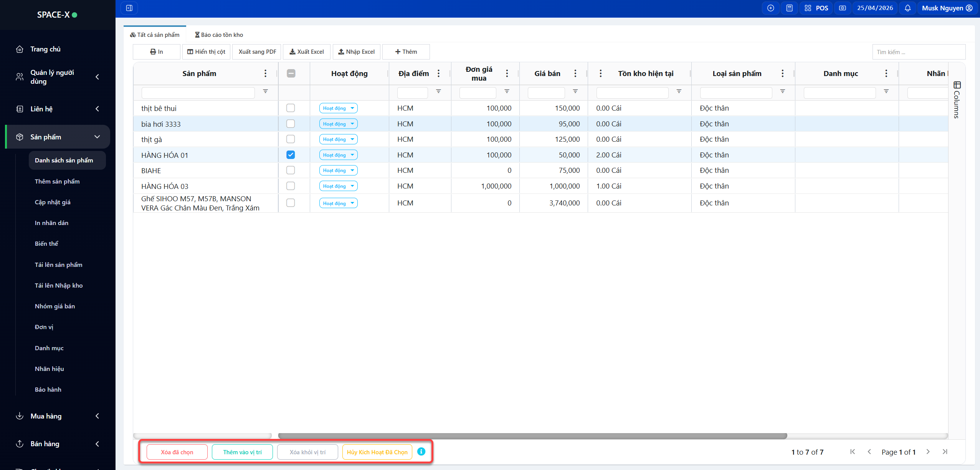Image resolution: width=980 pixels, height=470 pixels.
Task: Open the Columns side panel
Action: [x=957, y=100]
